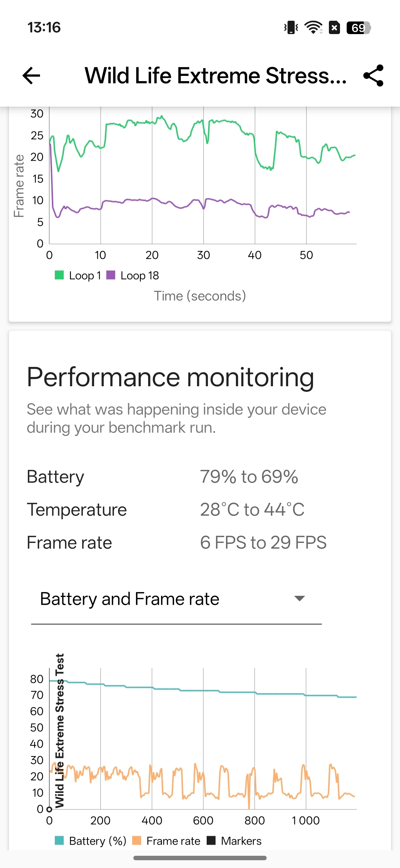Tap the Battery 79% to 69% value
The width and height of the screenshot is (400, 868).
click(x=249, y=477)
